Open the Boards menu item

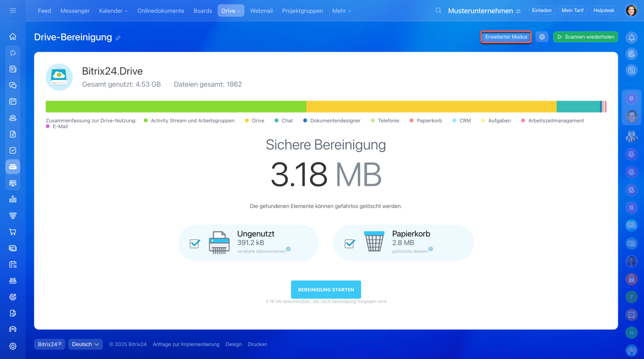click(203, 11)
